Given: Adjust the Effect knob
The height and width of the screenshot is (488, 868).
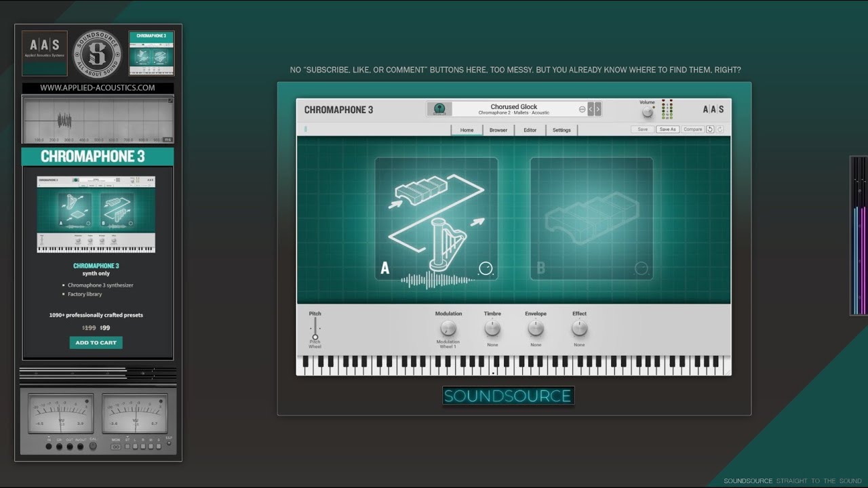Looking at the screenshot, I should point(579,328).
